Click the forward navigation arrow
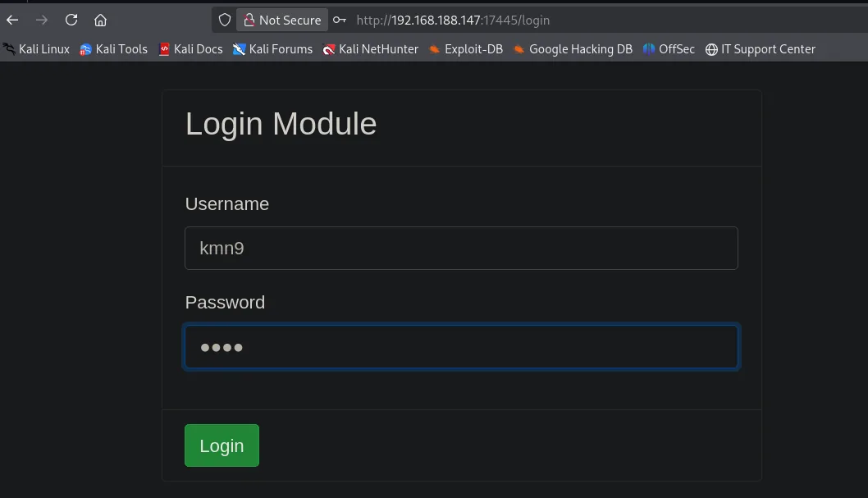 42,21
